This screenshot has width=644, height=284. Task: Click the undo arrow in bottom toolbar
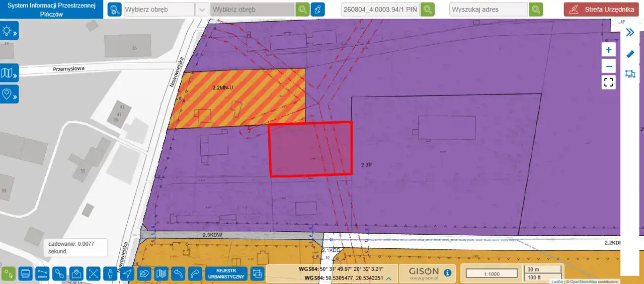178,274
